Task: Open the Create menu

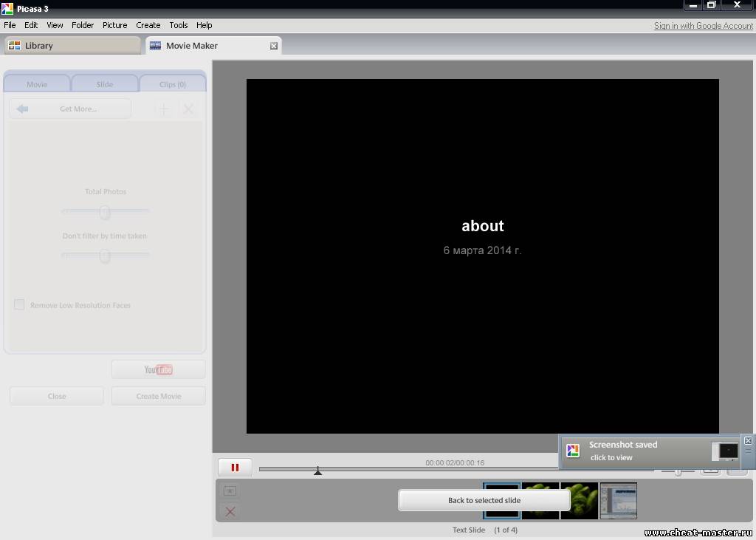Action: click(x=148, y=25)
